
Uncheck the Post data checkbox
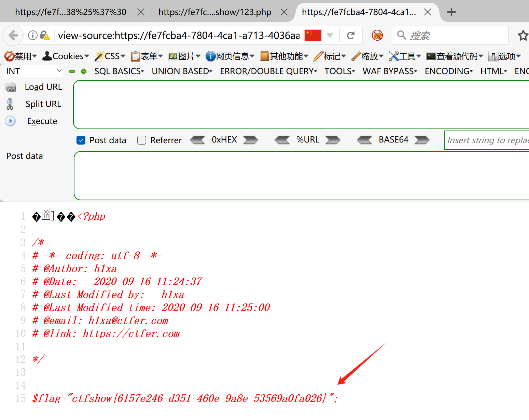point(81,140)
